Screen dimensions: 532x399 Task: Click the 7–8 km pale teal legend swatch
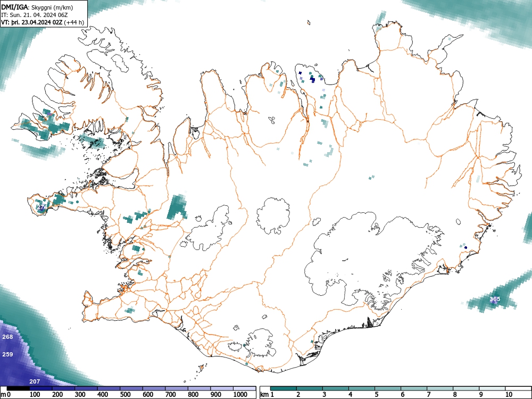tap(440, 388)
